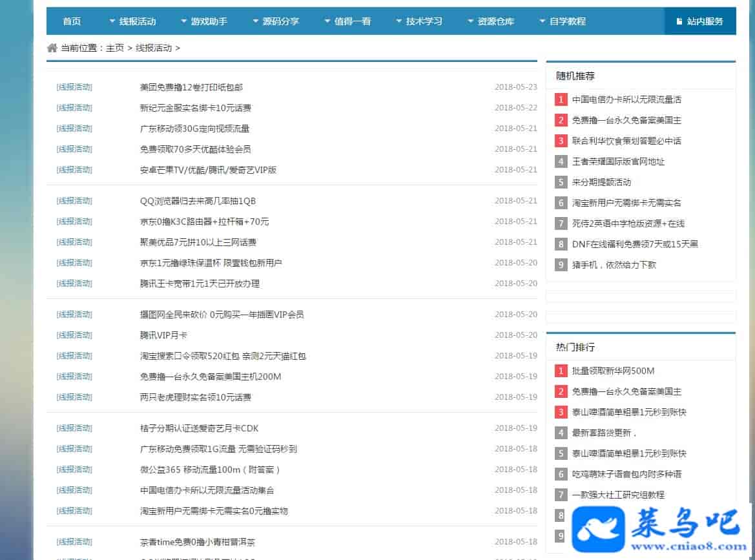755x560 pixels.
Task: Open article 安卓芒果TV/优酷/腾讯/爱奇艺VIP版
Action: pos(208,170)
